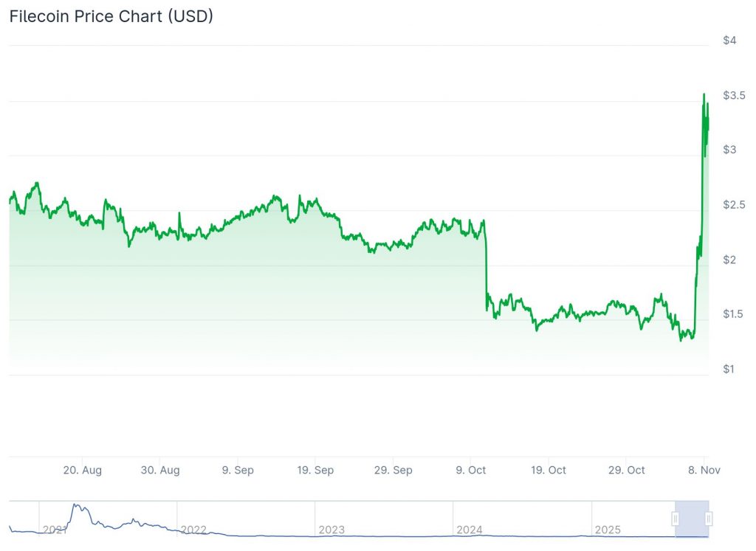
Task: Select 2022 label in the navigator timeline
Action: click(193, 530)
